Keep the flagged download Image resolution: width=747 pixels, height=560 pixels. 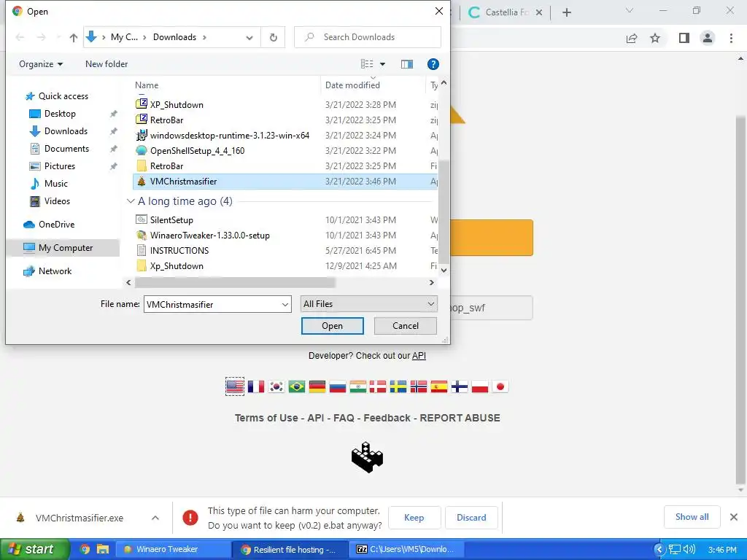pos(414,518)
